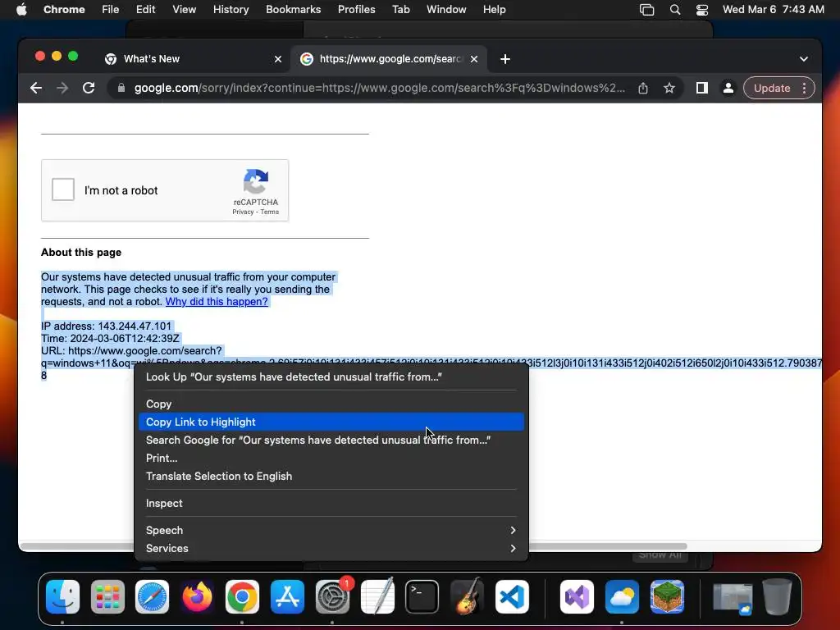Screen dimensions: 840x630
Task: Choose Look Up in context menu
Action: tap(331, 377)
